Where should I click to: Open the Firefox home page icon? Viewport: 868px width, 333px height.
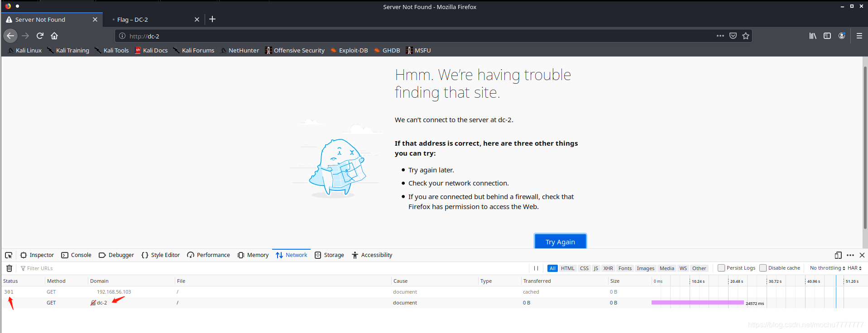(x=54, y=36)
